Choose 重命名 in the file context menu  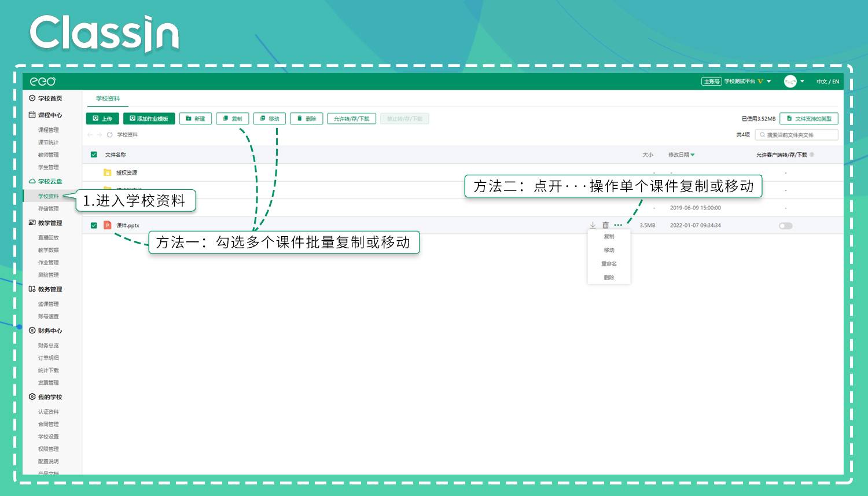(x=609, y=264)
